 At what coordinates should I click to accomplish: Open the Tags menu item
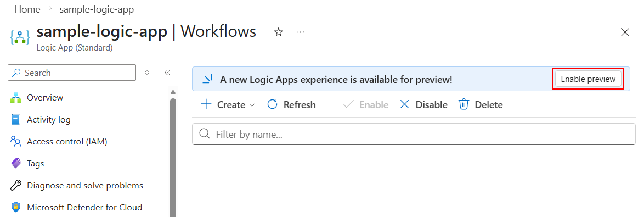tap(35, 164)
